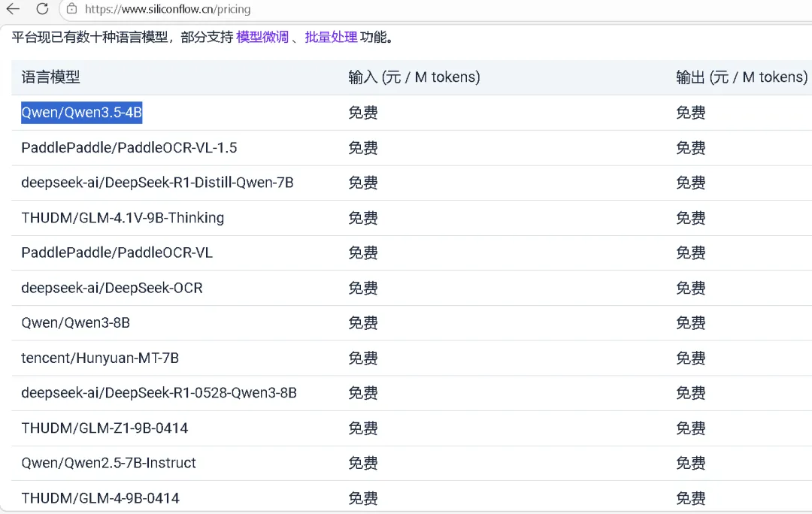Select the 输出 (元 / M tokens) header

point(741,77)
